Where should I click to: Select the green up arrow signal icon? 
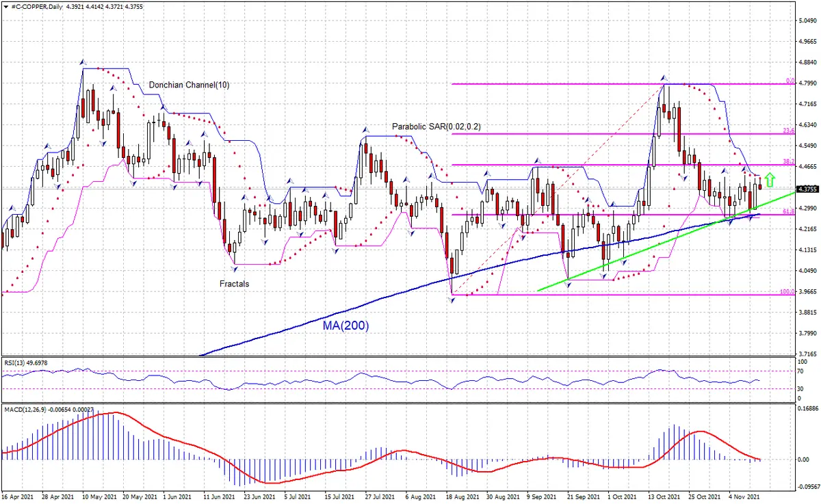(770, 179)
